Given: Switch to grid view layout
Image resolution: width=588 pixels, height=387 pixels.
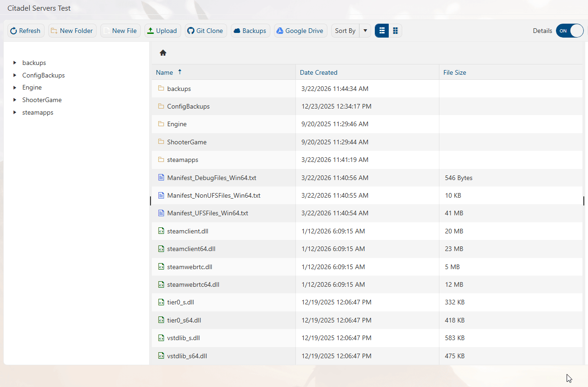Looking at the screenshot, I should [395, 31].
